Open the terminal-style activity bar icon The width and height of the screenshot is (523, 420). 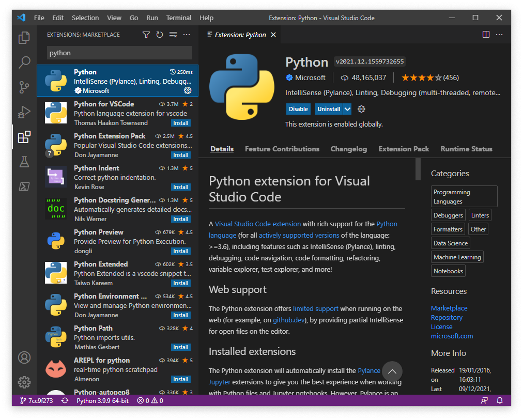click(24, 186)
